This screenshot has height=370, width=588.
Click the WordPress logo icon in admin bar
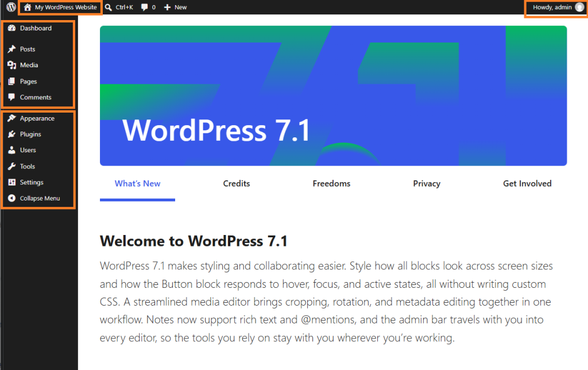pos(11,7)
